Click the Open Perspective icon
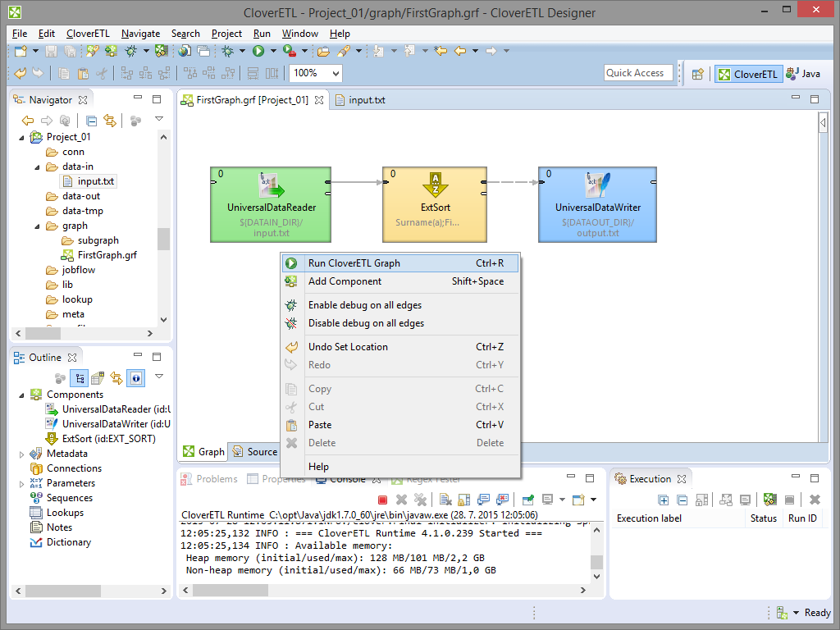The height and width of the screenshot is (630, 840). 697,74
